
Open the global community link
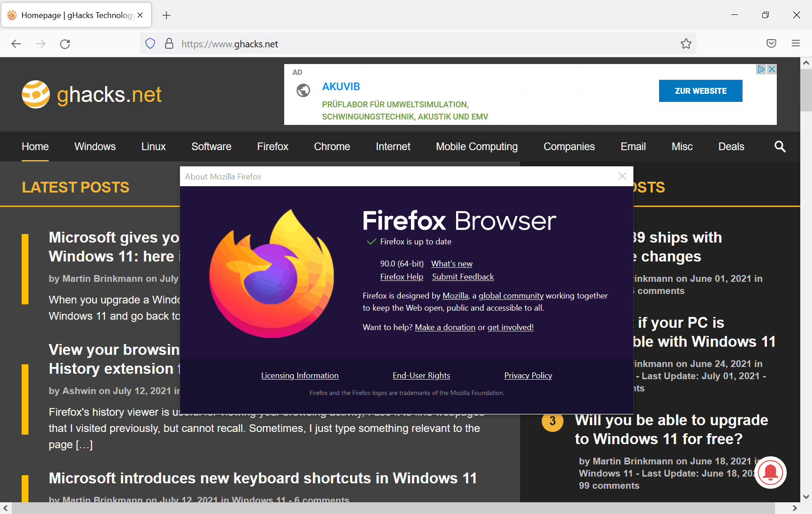click(511, 296)
